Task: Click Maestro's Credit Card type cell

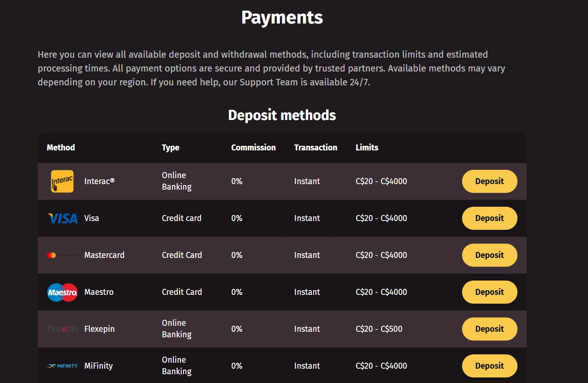Action: [182, 292]
